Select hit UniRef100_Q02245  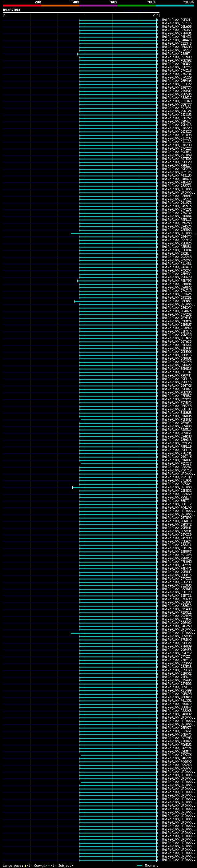(177, 257)
